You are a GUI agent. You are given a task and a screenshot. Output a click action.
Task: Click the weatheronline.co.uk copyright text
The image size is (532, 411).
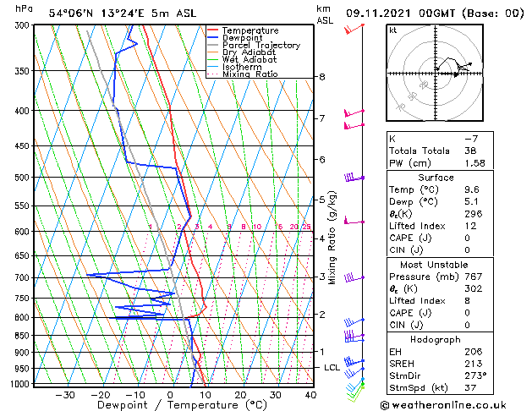(443, 405)
